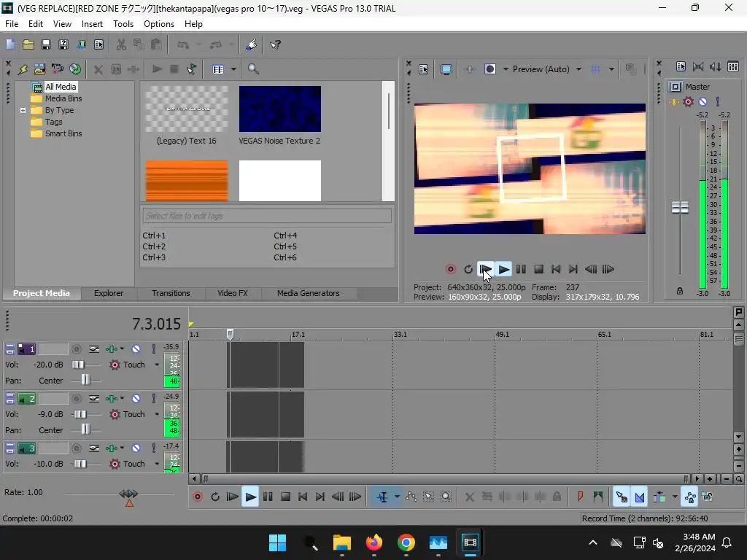Image resolution: width=747 pixels, height=560 pixels.
Task: Expand the By Type tree node
Action: click(x=23, y=110)
